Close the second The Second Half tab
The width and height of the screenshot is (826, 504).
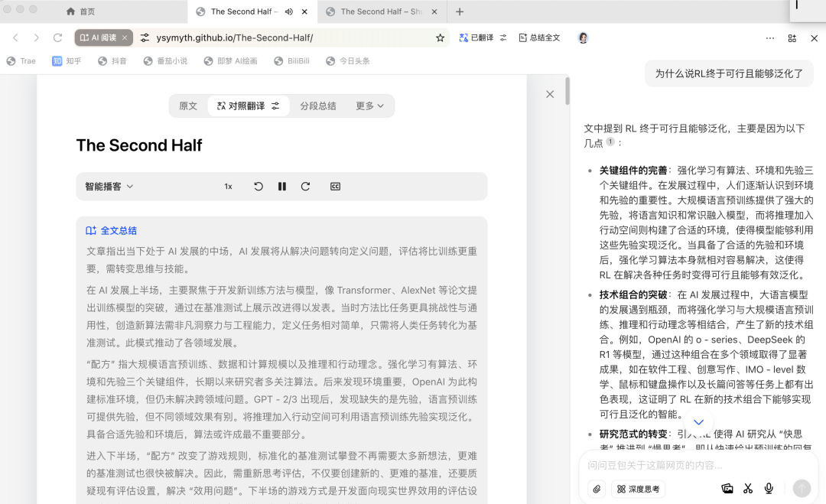tap(434, 11)
